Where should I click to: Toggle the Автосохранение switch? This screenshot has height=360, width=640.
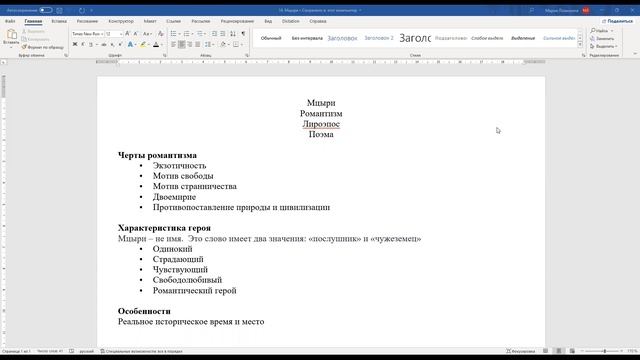[46, 10]
